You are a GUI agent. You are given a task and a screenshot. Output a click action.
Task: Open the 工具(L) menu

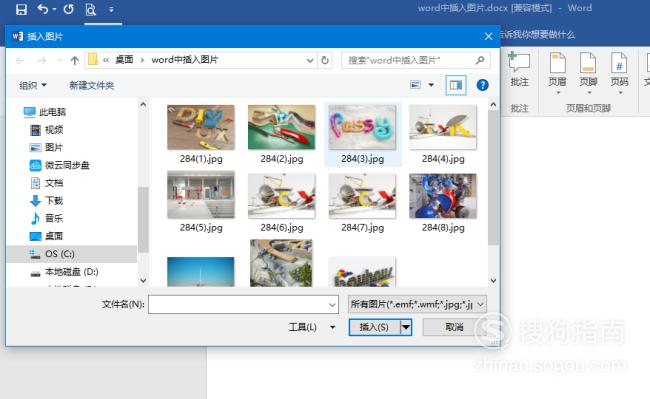point(312,327)
